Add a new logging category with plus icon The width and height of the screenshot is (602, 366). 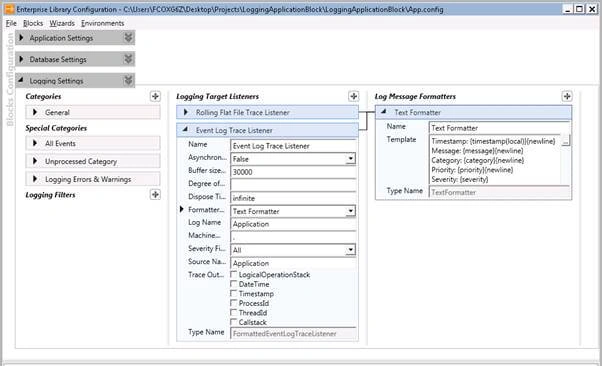pos(155,96)
